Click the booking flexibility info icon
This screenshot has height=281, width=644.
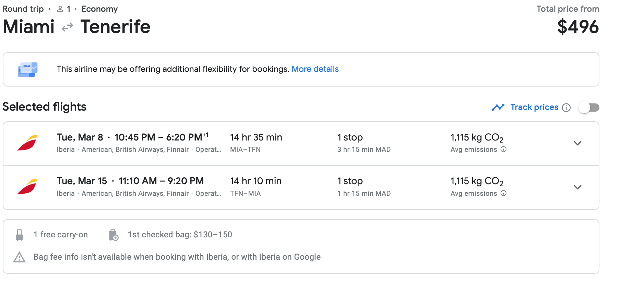27,69
